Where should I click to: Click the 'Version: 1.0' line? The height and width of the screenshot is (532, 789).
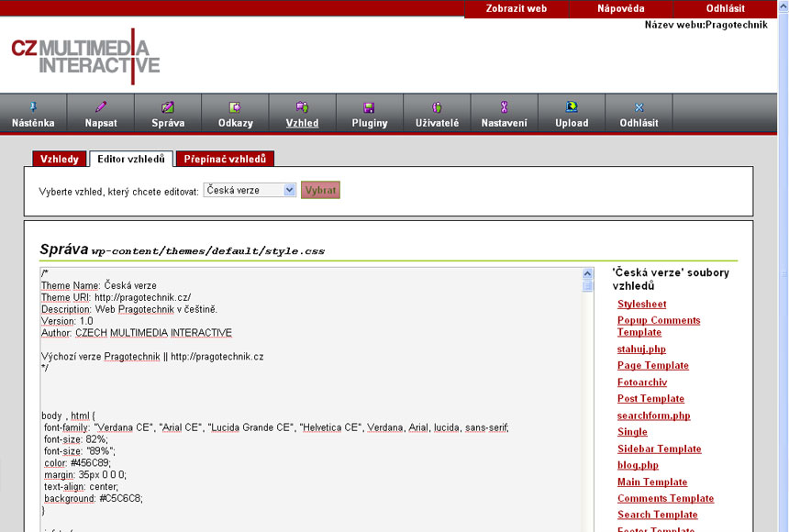point(67,321)
